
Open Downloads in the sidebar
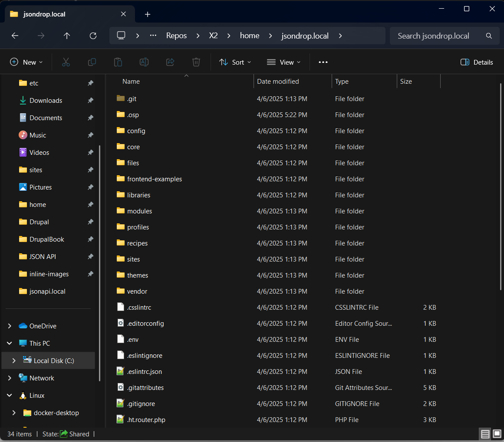pyautogui.click(x=46, y=101)
